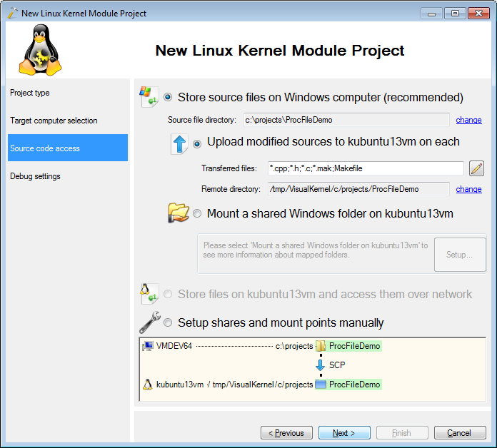This screenshot has height=448, width=497.
Task: Click the Previous button
Action: (x=286, y=432)
